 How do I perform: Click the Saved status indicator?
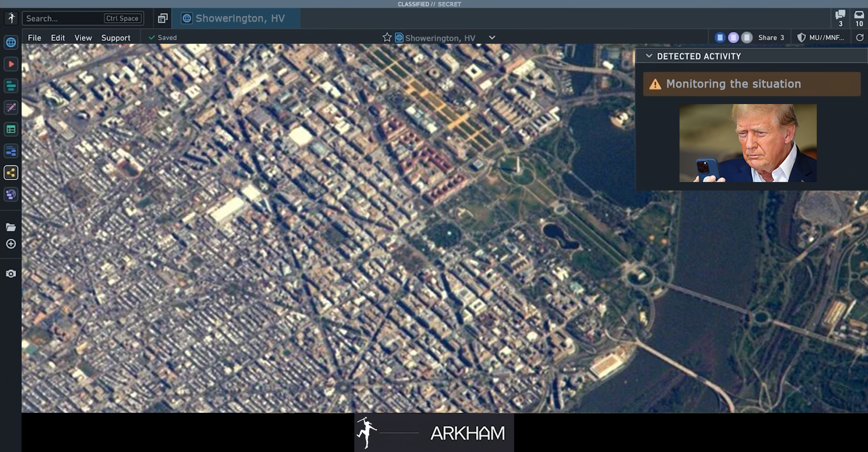[x=162, y=38]
